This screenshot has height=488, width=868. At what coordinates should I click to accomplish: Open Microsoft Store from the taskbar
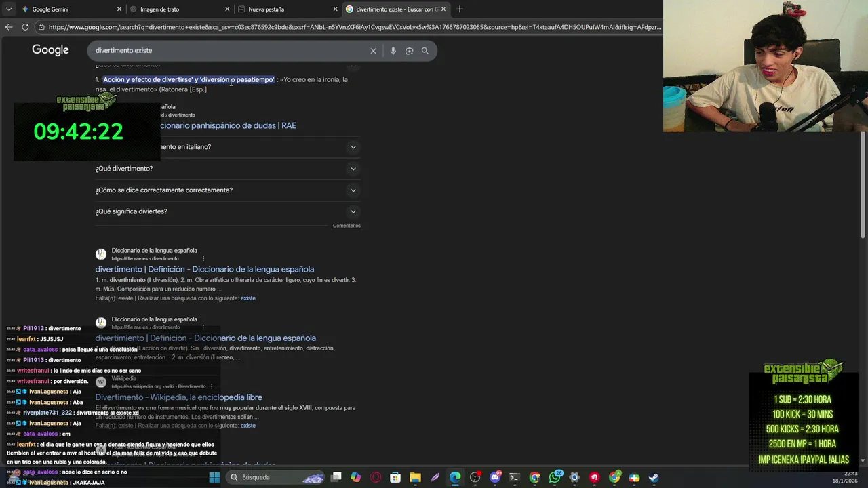coord(395,477)
